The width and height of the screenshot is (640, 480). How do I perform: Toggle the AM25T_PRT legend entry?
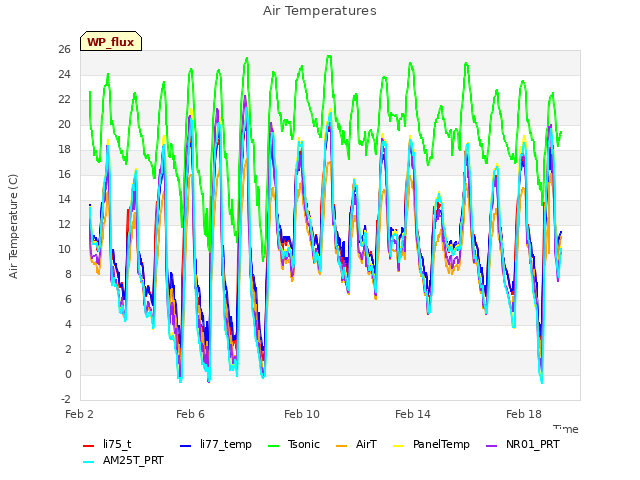pyautogui.click(x=123, y=460)
